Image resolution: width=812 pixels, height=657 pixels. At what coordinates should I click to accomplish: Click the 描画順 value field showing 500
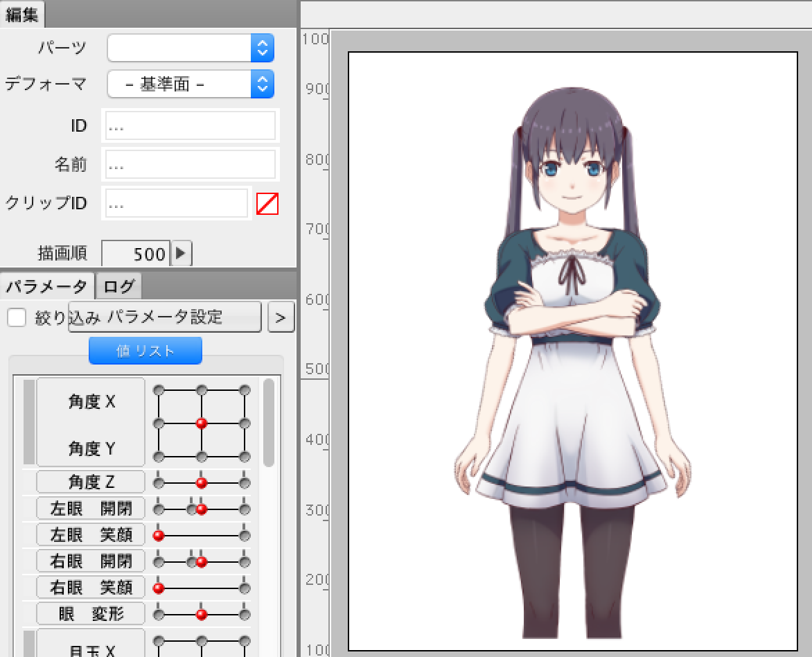pos(136,254)
